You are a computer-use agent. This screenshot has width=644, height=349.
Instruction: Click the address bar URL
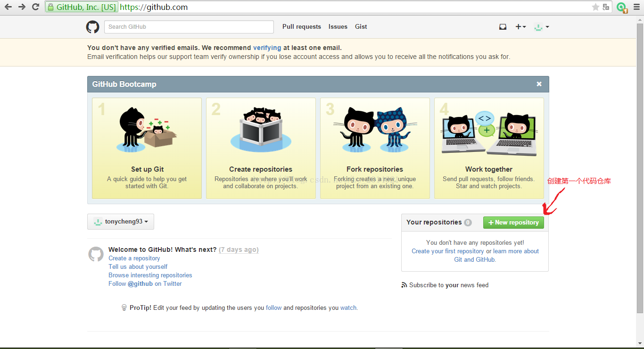click(x=154, y=7)
